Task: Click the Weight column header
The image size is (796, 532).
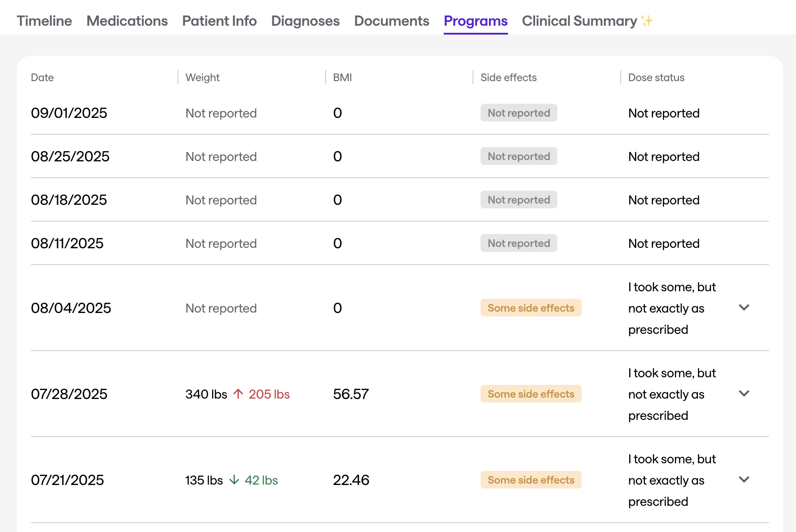Action: [x=202, y=78]
